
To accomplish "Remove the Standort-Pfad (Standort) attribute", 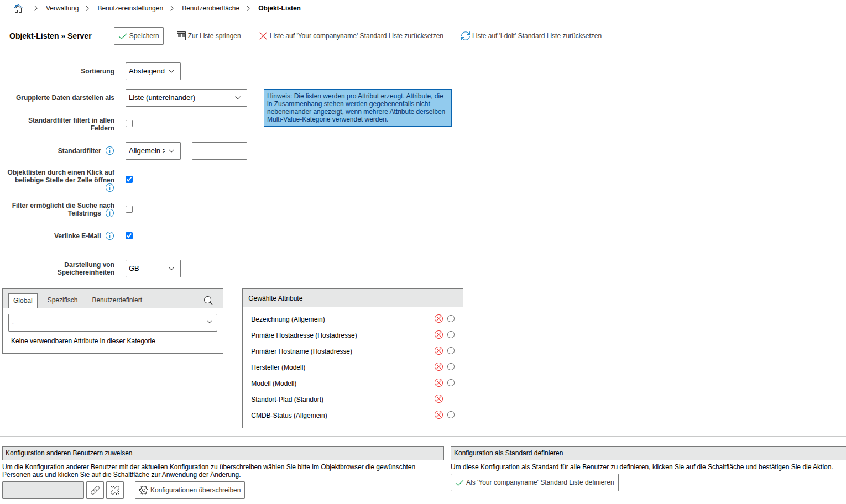I will (x=438, y=399).
